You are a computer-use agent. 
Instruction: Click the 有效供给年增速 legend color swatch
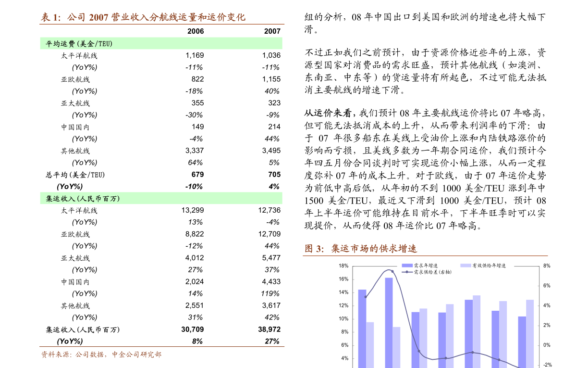point(465,266)
